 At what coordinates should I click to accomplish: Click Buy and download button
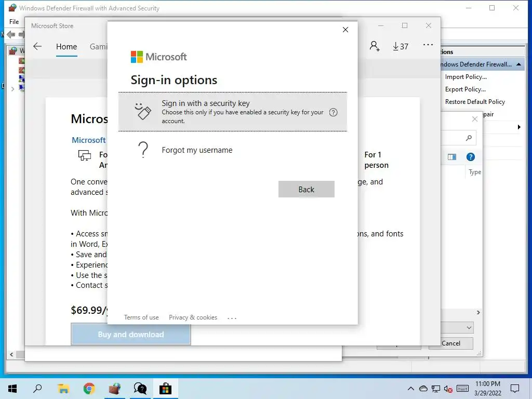[130, 335]
